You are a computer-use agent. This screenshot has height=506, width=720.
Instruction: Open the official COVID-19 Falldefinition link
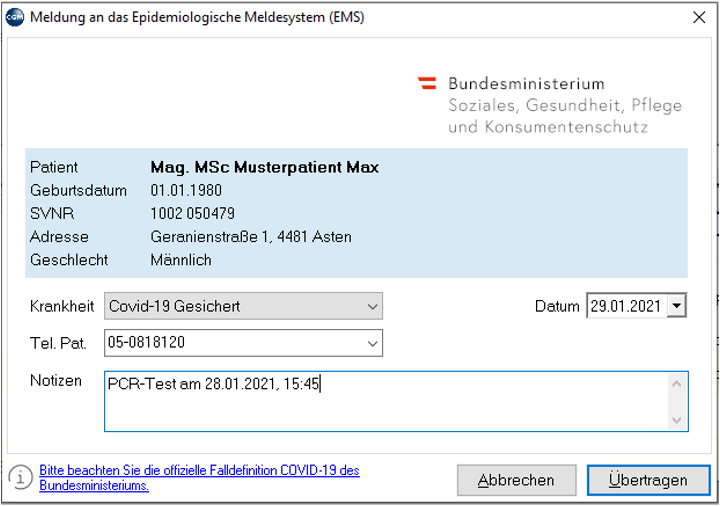click(x=199, y=478)
